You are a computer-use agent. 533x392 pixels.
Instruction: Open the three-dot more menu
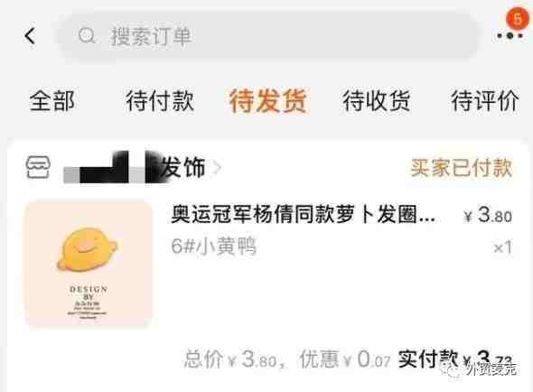pos(510,35)
